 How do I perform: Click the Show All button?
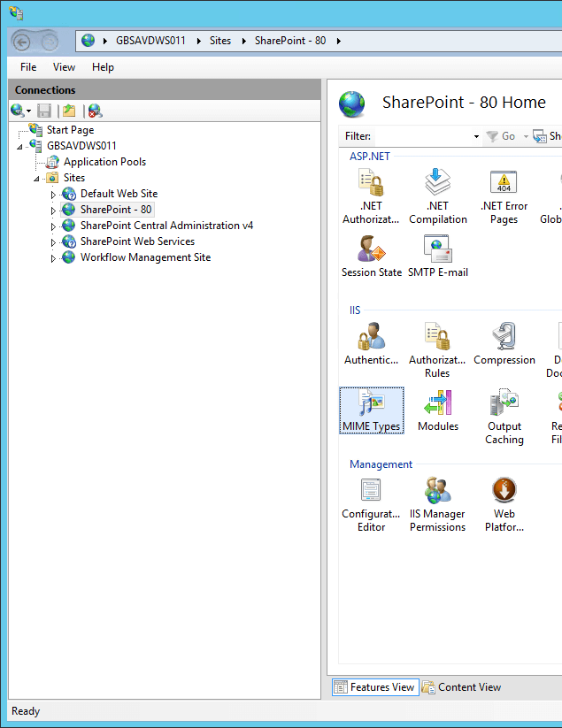click(x=547, y=136)
